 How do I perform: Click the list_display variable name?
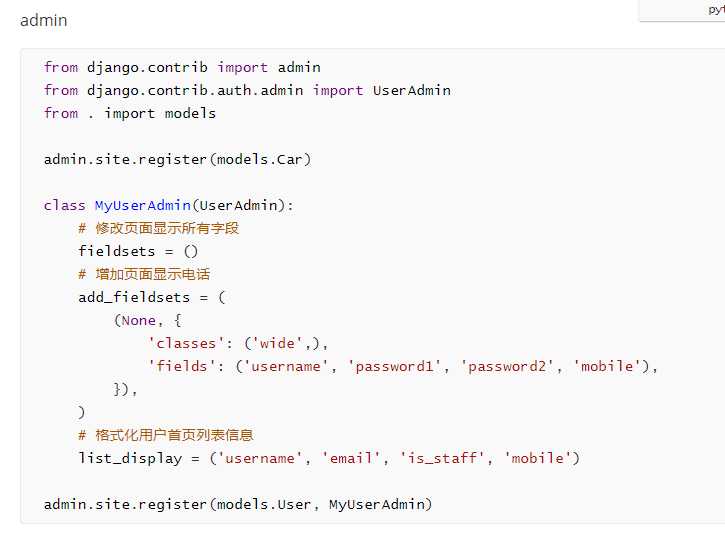click(130, 458)
